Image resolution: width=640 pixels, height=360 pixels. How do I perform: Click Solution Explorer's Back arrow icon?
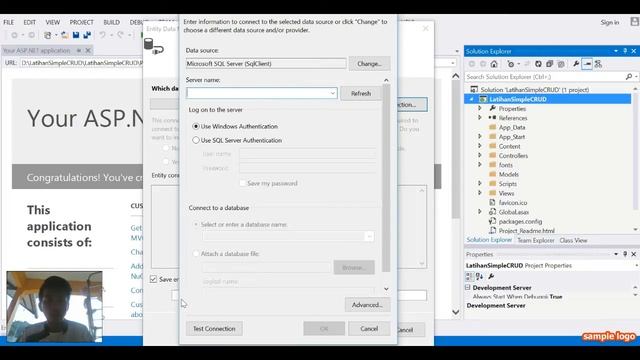pos(472,64)
